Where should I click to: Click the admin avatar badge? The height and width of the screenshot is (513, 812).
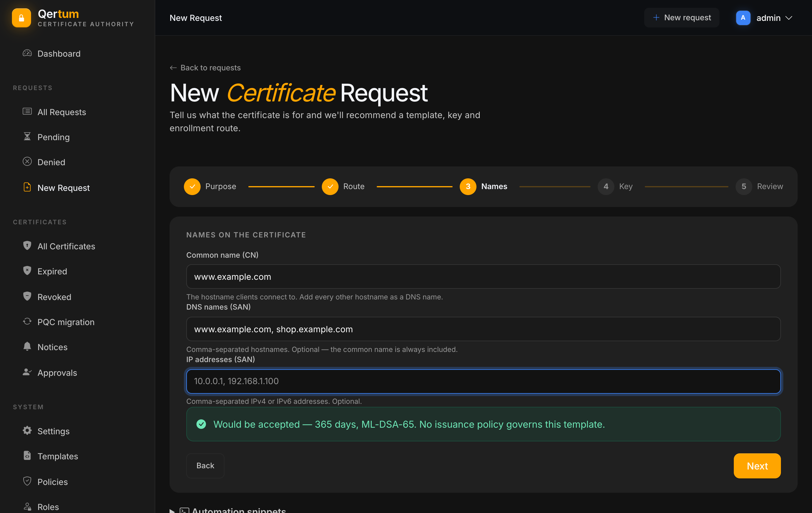743,18
